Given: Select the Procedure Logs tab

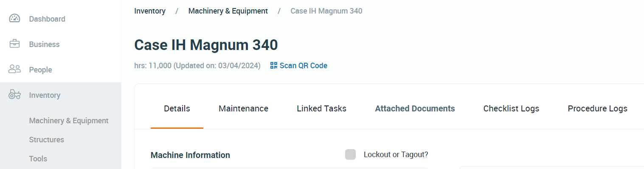Looking at the screenshot, I should (597, 108).
